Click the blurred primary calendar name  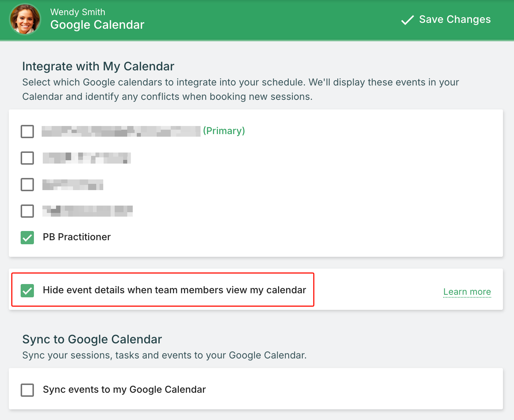[121, 131]
